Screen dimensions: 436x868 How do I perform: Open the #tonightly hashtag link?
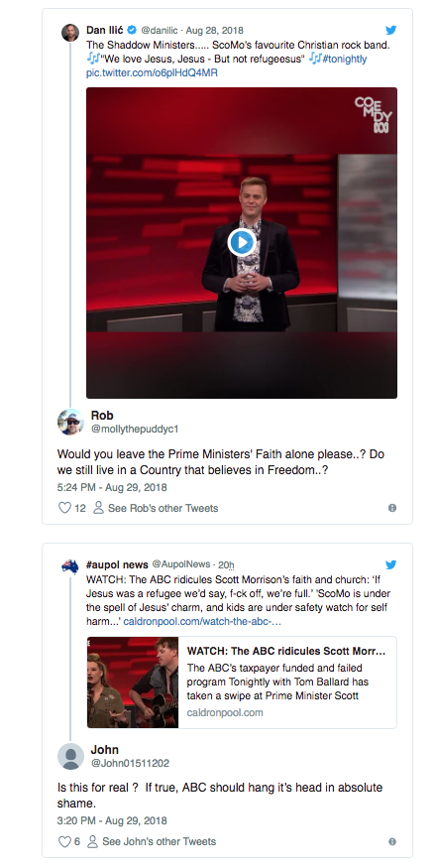click(x=345, y=59)
